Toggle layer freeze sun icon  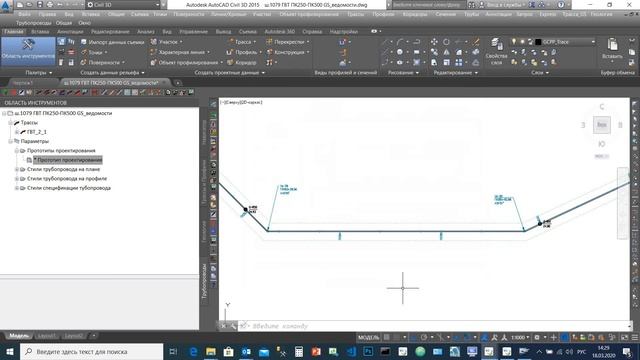[x=522, y=42]
